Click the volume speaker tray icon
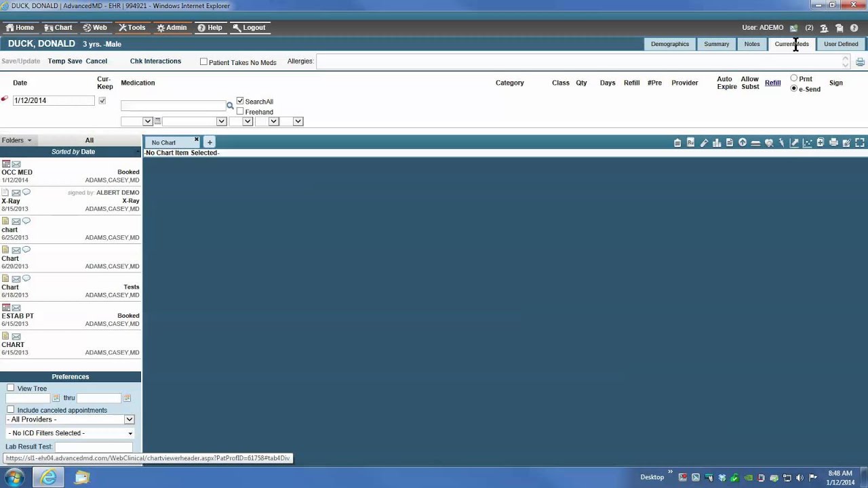This screenshot has height=488, width=868. [x=800, y=477]
